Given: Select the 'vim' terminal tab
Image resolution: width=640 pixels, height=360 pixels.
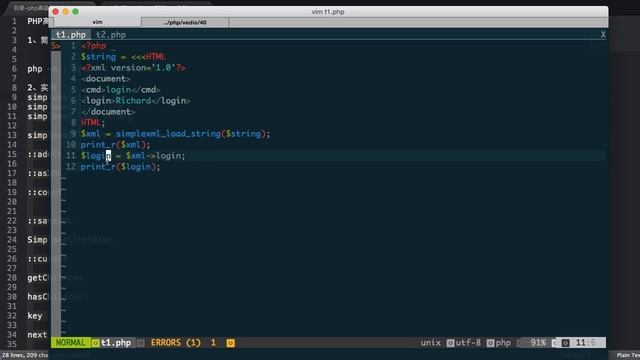Looking at the screenshot, I should click(97, 22).
